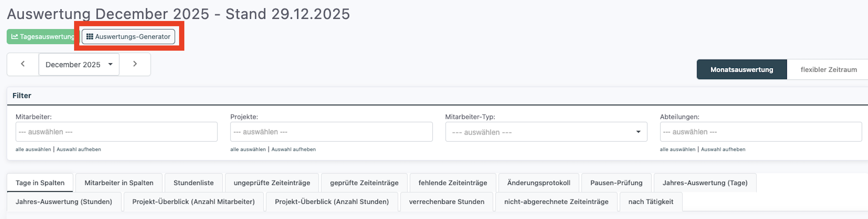Switch to flexibler Zeitraum view
The height and width of the screenshot is (219, 868).
click(x=828, y=70)
